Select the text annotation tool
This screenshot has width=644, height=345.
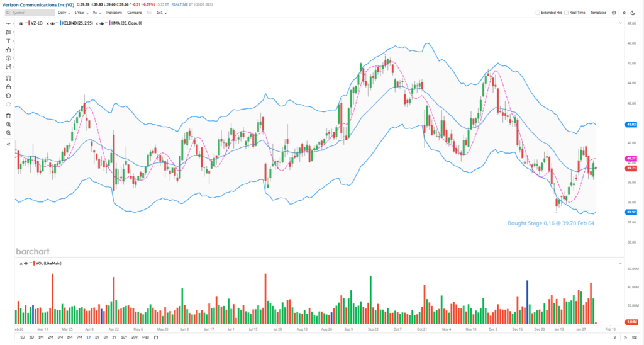point(8,40)
